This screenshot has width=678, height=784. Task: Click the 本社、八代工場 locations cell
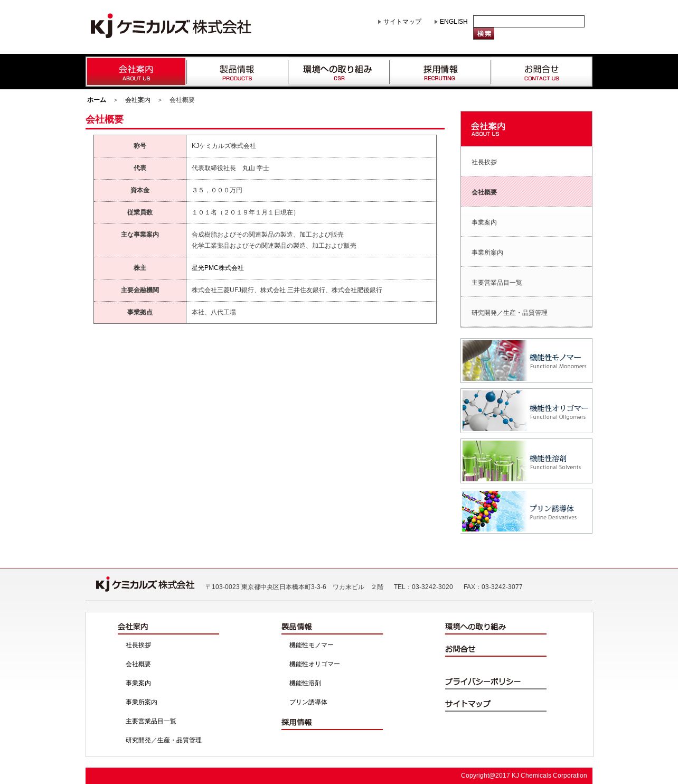(311, 312)
